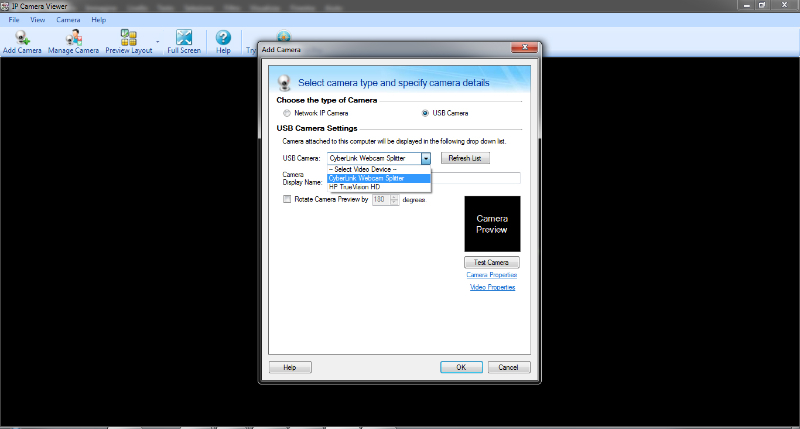This screenshot has height=429, width=800.
Task: Open the File menu
Action: pos(15,19)
